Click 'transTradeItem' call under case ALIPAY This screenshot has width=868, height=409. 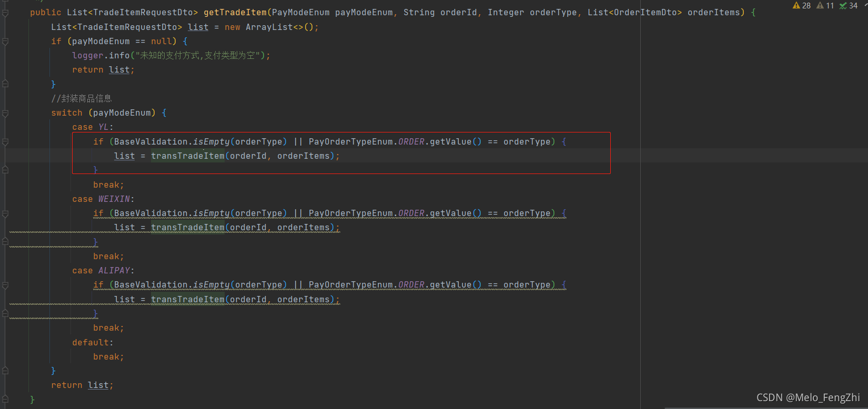[x=188, y=300]
